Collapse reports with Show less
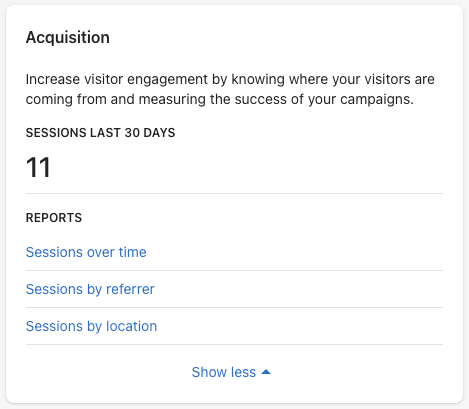The width and height of the screenshot is (469, 409). pyautogui.click(x=231, y=372)
